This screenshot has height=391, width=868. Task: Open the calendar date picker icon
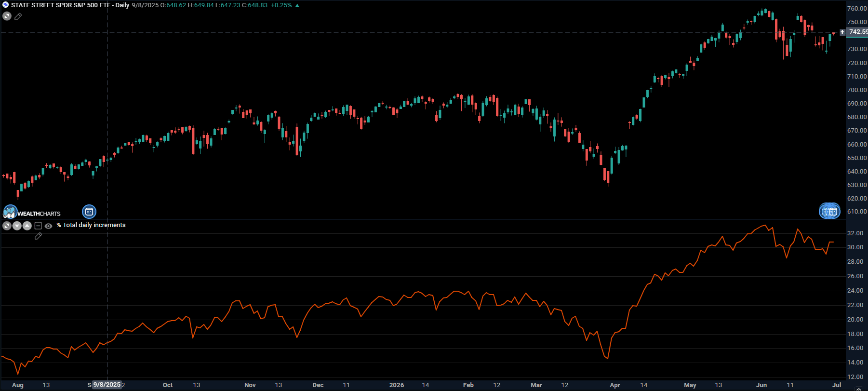pos(89,212)
